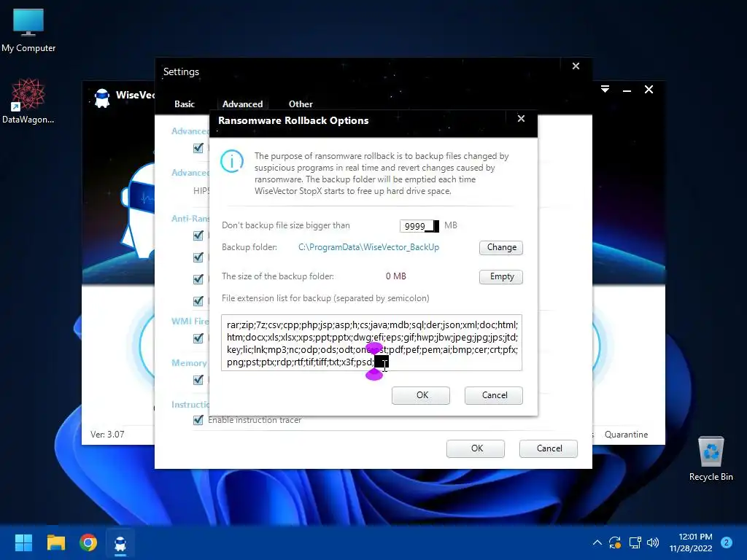
Task: Switch to the Advanced settings tab
Action: tap(242, 104)
